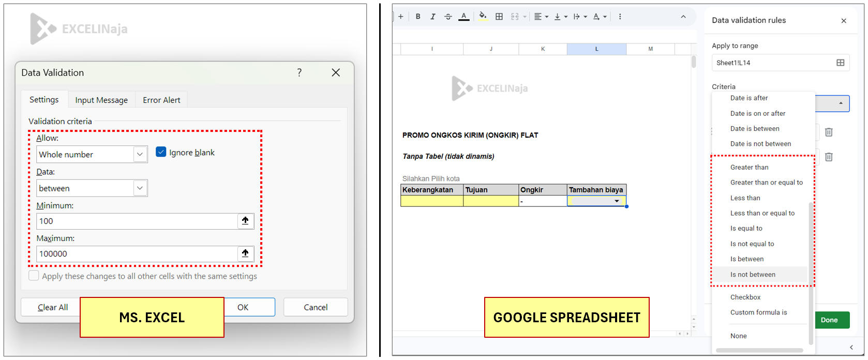
Task: Click the select data range grid icon
Action: pos(840,63)
